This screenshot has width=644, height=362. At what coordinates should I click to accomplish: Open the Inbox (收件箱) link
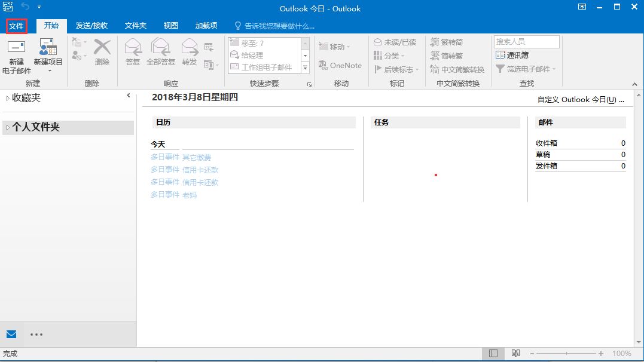[x=547, y=143]
